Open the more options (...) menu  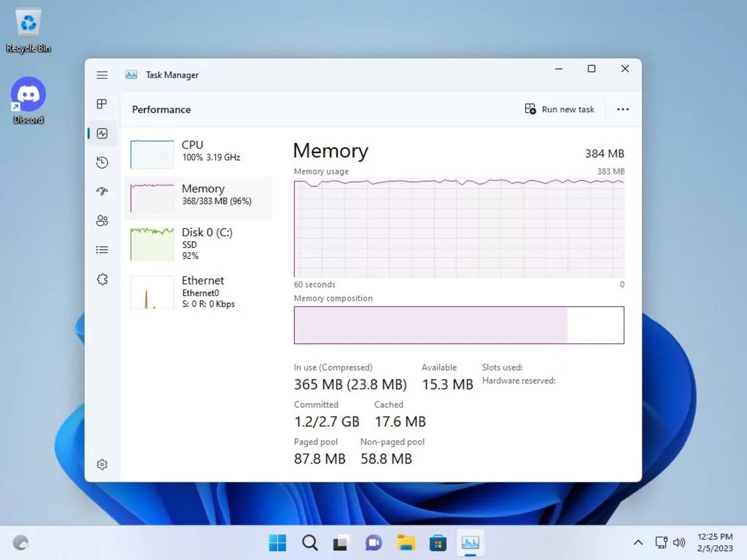click(x=622, y=109)
